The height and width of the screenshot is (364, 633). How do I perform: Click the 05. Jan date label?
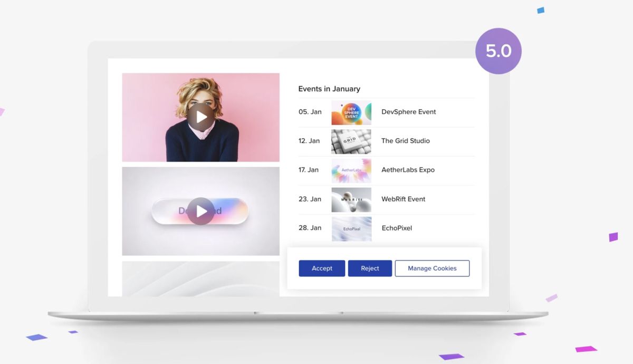(x=310, y=112)
